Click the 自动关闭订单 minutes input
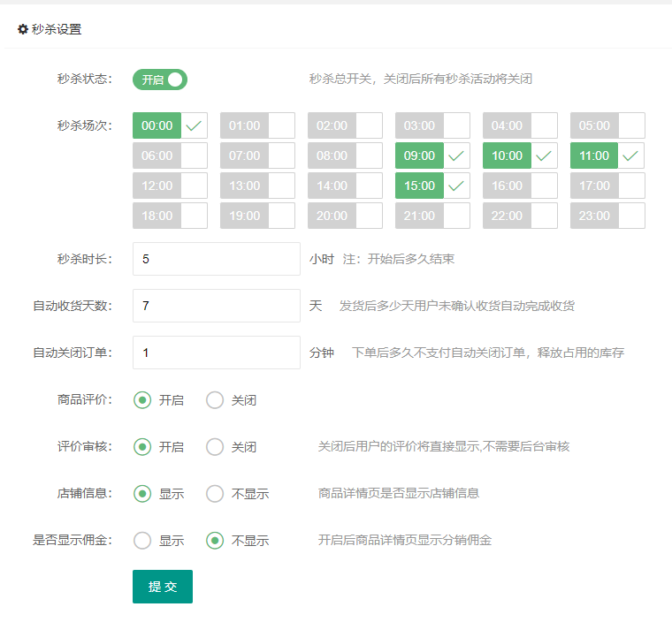Screen dimensions: 672x622 (x=217, y=353)
